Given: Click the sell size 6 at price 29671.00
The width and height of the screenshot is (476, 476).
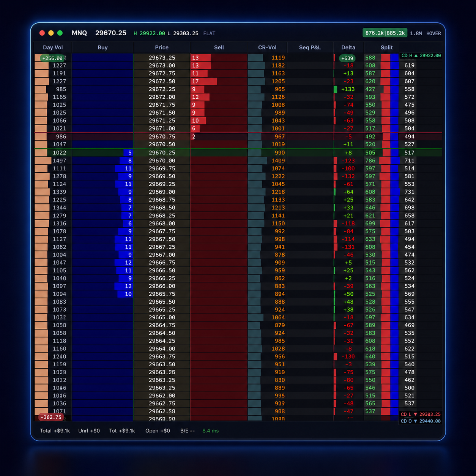Looking at the screenshot, I should pos(194,128).
